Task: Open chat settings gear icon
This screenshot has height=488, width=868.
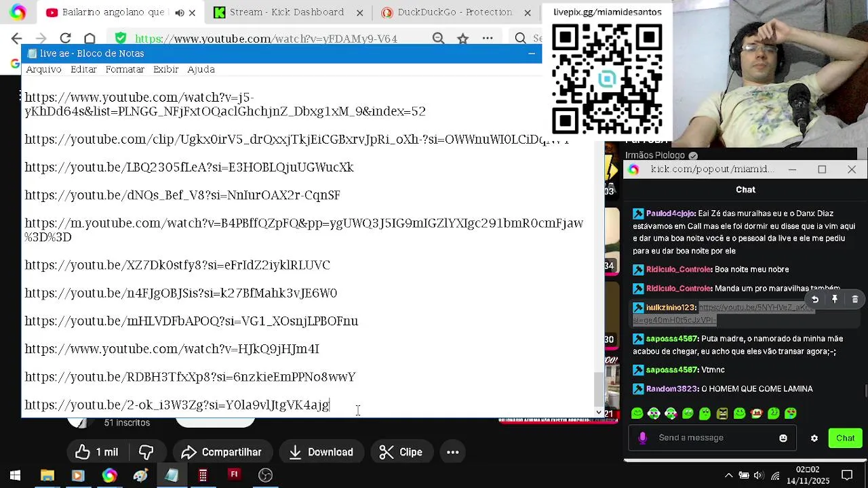Action: [814, 438]
